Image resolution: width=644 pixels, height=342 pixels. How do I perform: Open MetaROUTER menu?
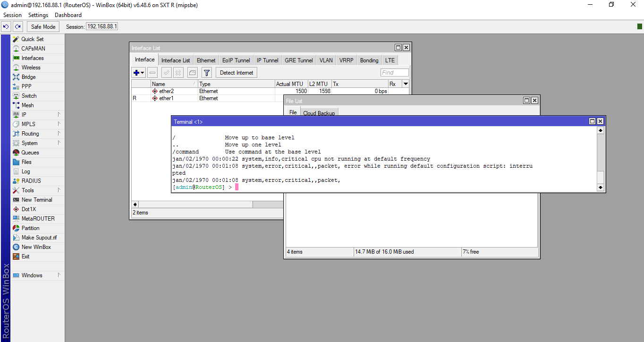coord(38,219)
